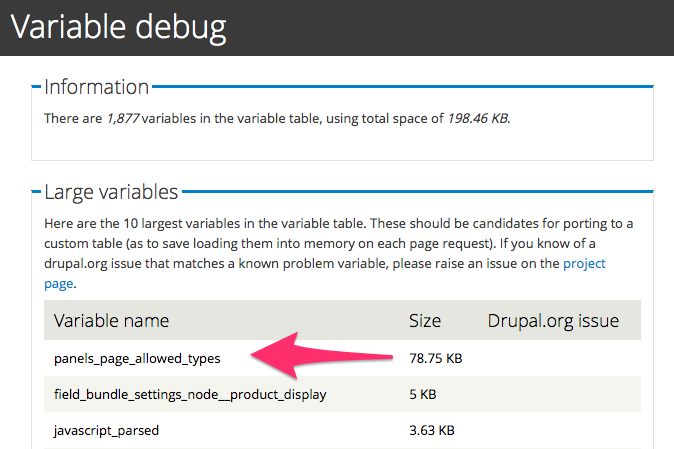Collapse the "Information" fieldset legend

click(97, 87)
